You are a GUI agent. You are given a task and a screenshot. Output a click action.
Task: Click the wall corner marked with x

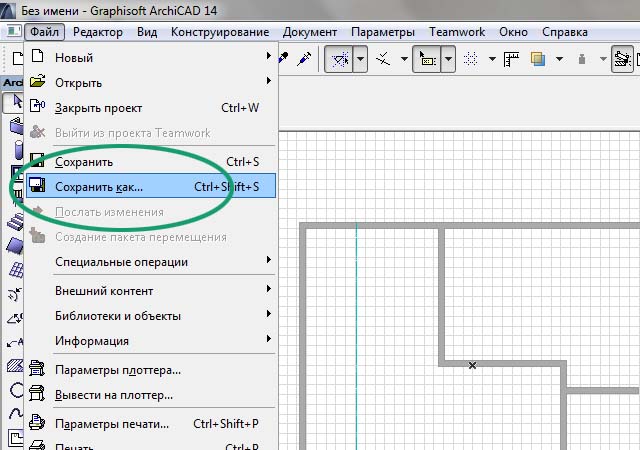click(x=473, y=365)
